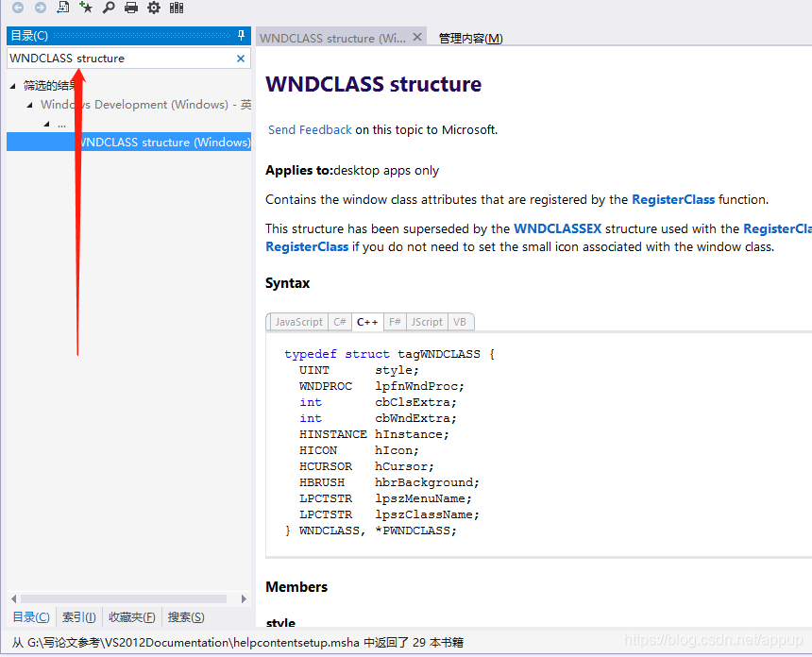812x657 pixels.
Task: Follow the first RegisterClass function link
Action: coord(673,200)
